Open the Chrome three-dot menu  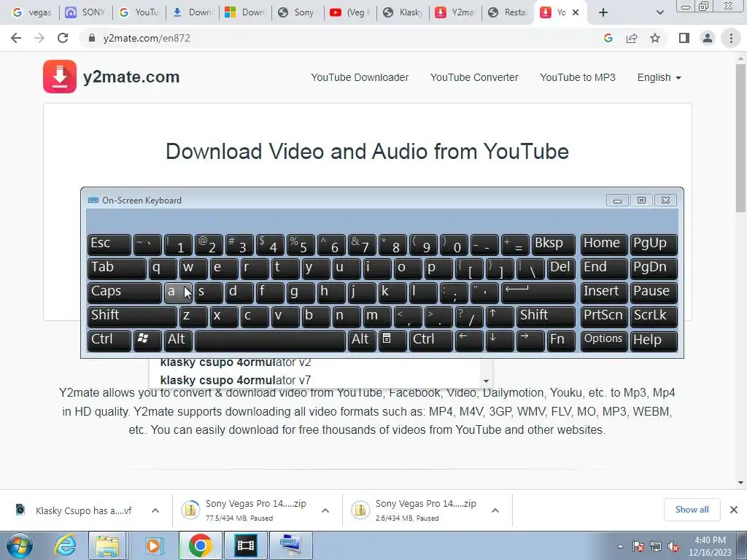coord(731,38)
